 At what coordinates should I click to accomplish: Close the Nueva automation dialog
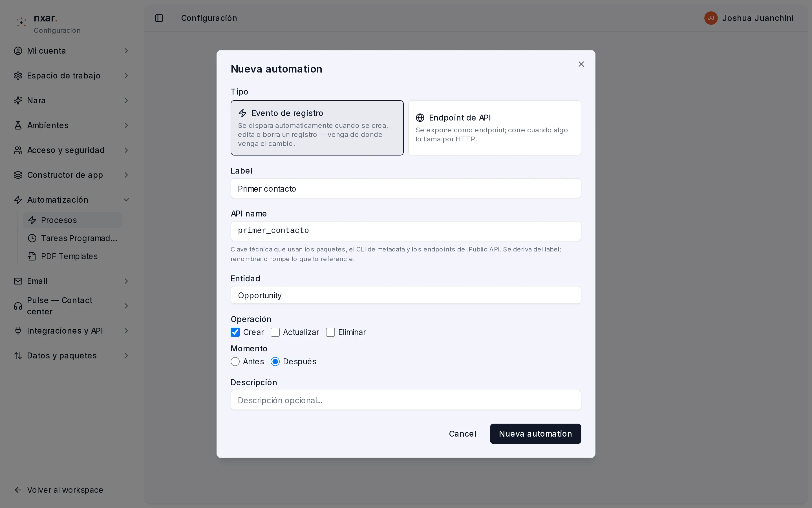(x=581, y=64)
